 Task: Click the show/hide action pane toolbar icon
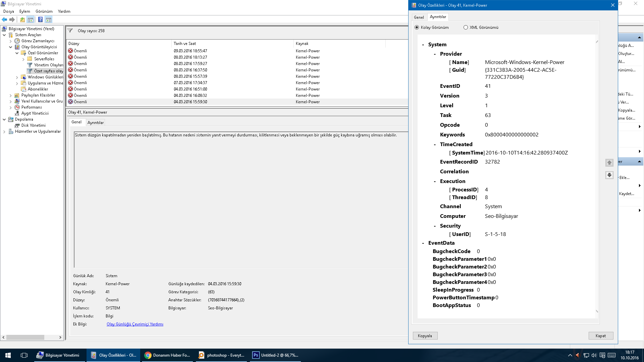(x=49, y=19)
